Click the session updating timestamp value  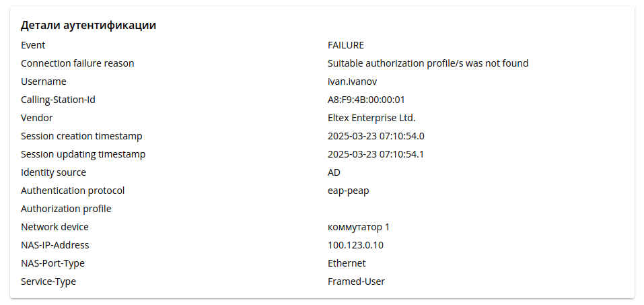tap(375, 154)
